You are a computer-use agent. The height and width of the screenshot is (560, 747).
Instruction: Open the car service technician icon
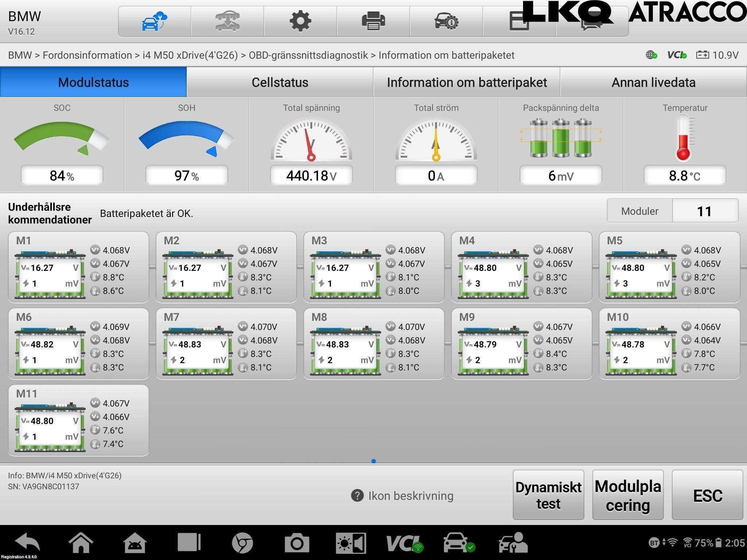[513, 543]
